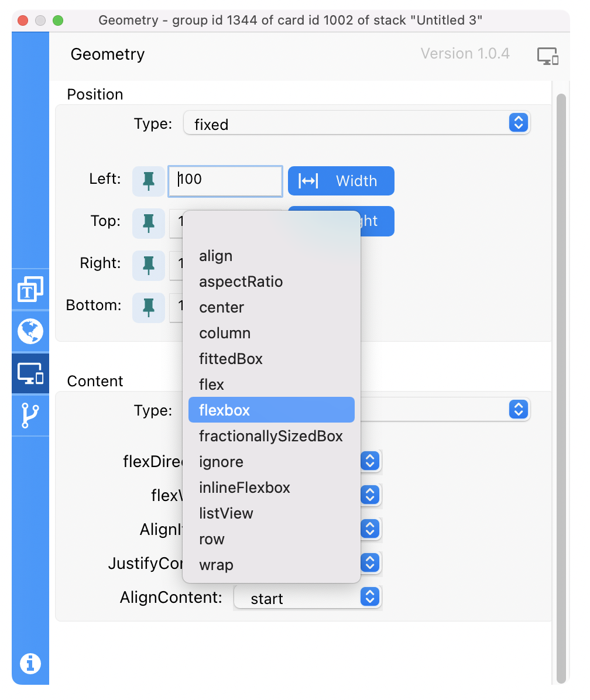
Task: Click the Width button
Action: [341, 181]
